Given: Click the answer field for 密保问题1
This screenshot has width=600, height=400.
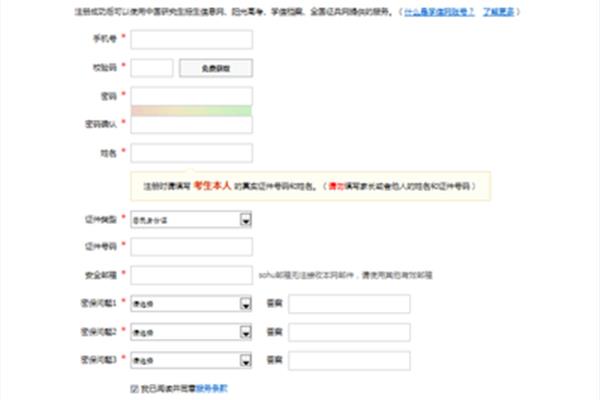Looking at the screenshot, I should click(x=349, y=304).
